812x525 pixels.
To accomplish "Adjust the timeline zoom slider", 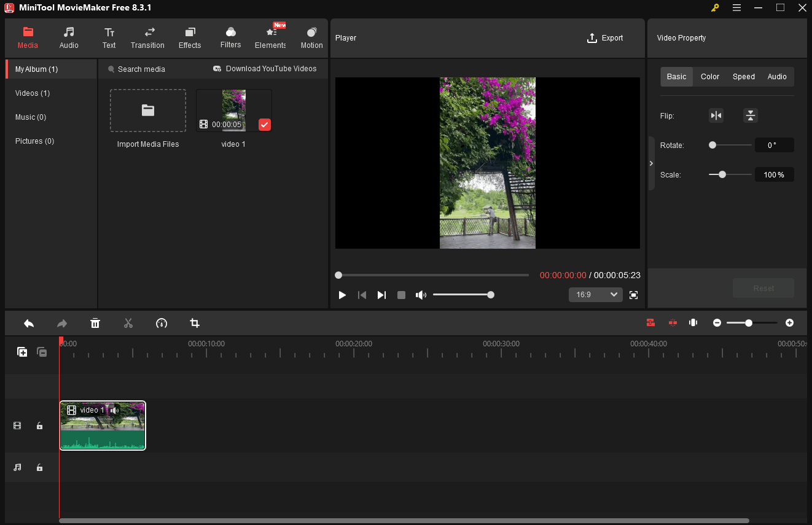I will click(749, 322).
